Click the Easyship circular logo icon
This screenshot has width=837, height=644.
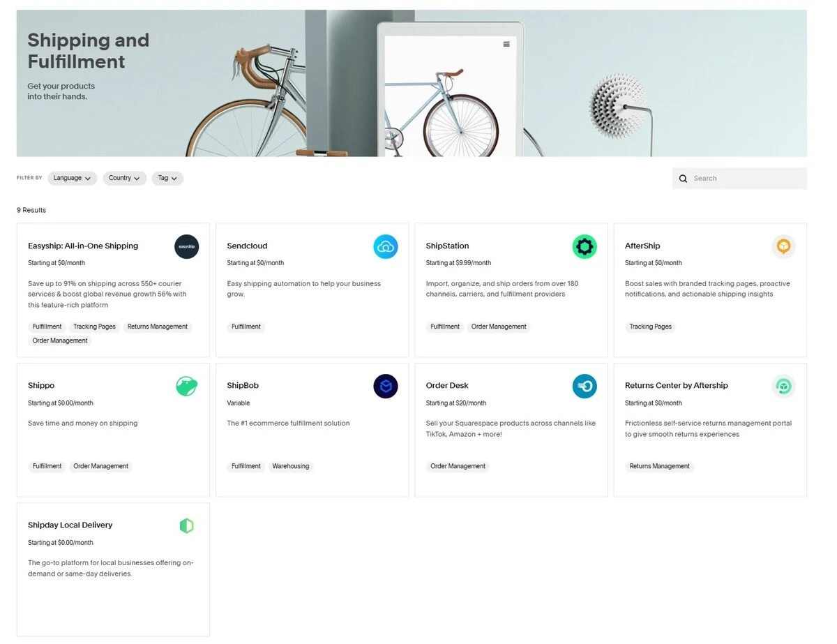pos(186,246)
